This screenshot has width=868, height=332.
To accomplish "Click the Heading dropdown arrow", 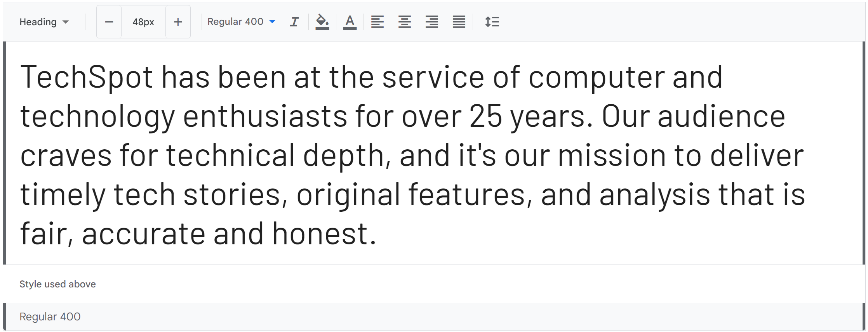I will 66,22.
